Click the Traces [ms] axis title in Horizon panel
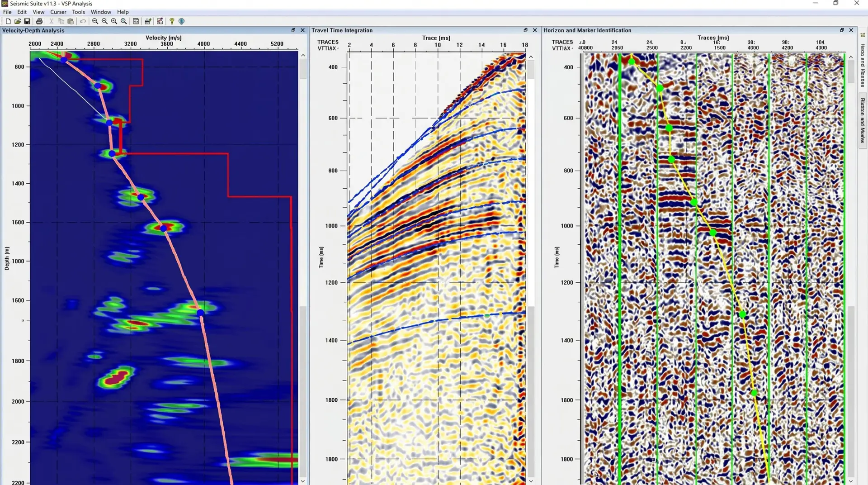The image size is (868, 485). click(x=713, y=38)
